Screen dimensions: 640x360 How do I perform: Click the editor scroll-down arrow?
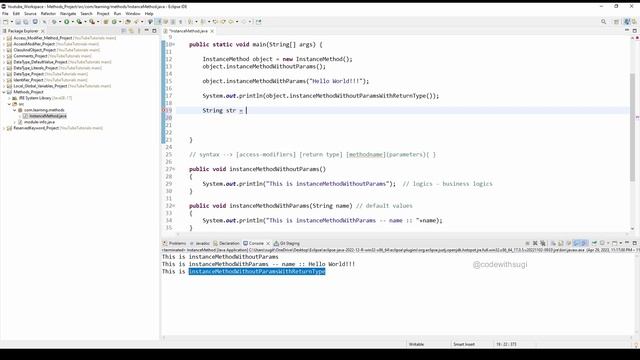633,229
